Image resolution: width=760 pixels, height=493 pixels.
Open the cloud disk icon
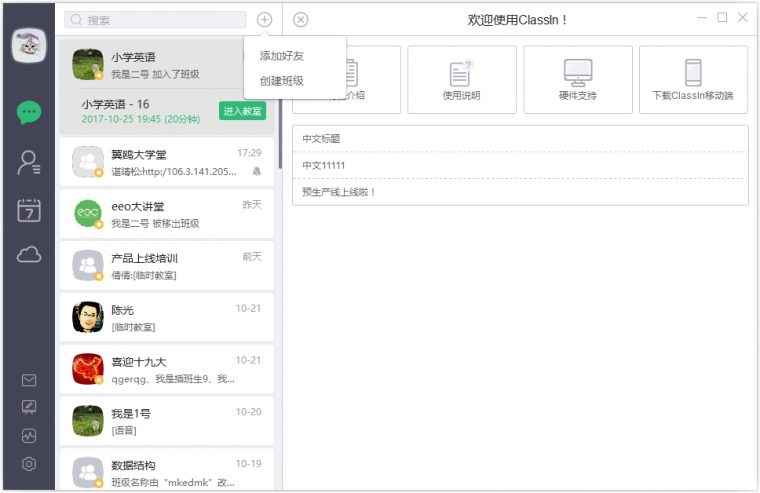29,254
